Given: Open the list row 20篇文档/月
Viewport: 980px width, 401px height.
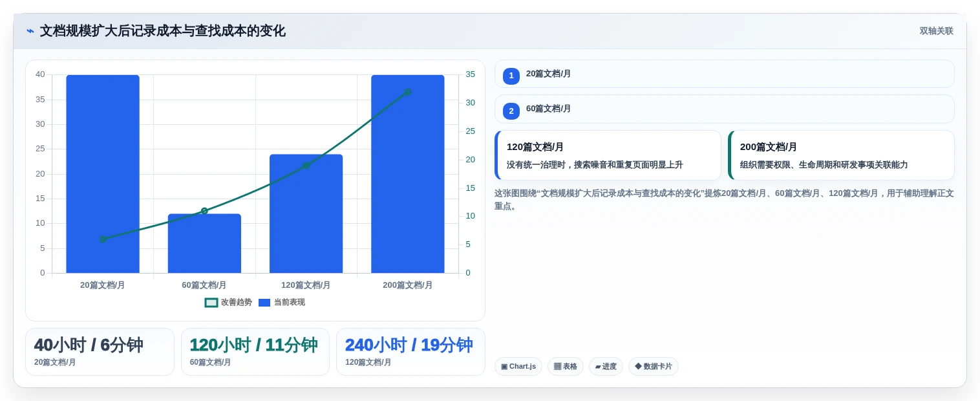Looking at the screenshot, I should point(724,74).
